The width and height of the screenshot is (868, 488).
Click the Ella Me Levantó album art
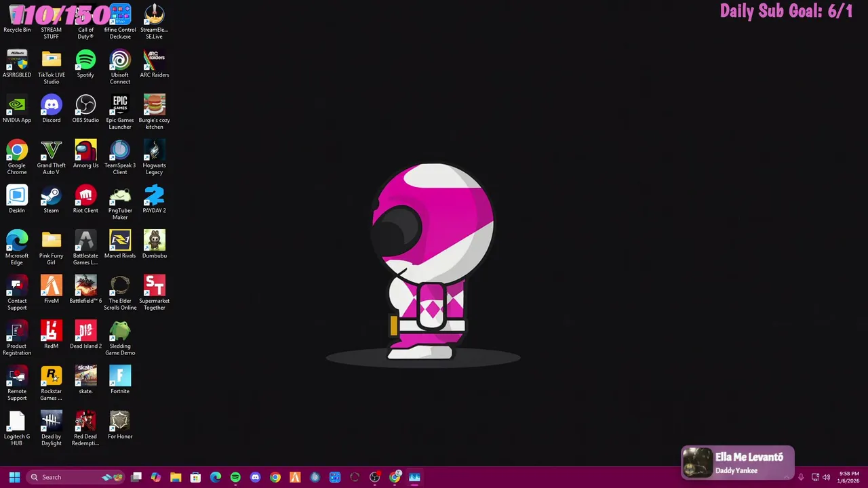click(697, 463)
